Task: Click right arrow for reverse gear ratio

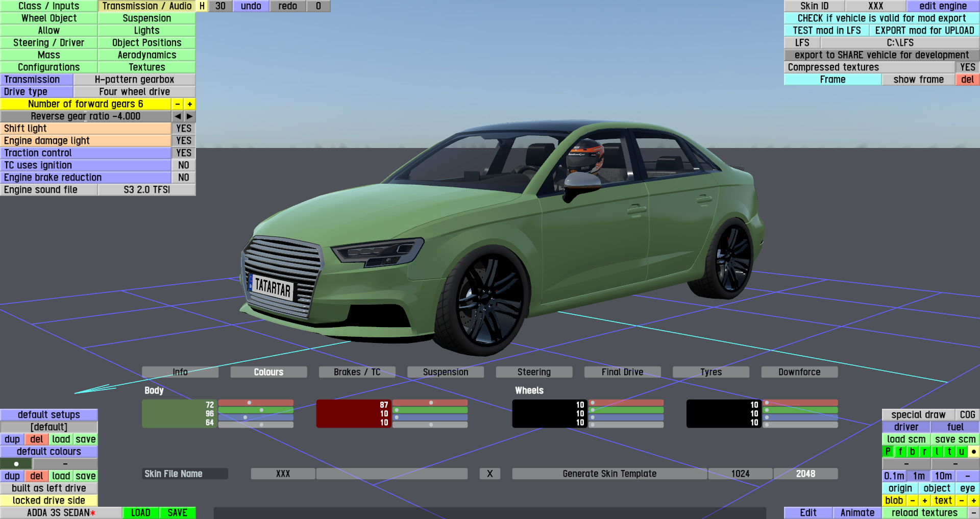Action: click(x=190, y=116)
